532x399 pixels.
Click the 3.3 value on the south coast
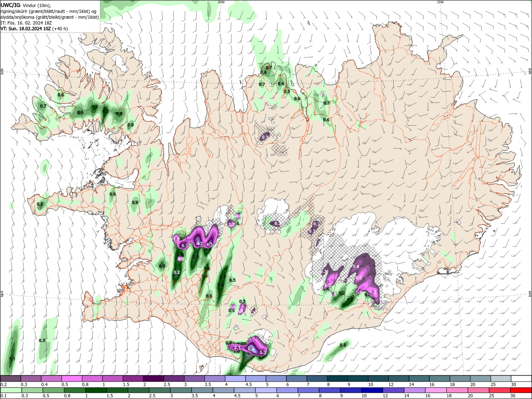263,352
